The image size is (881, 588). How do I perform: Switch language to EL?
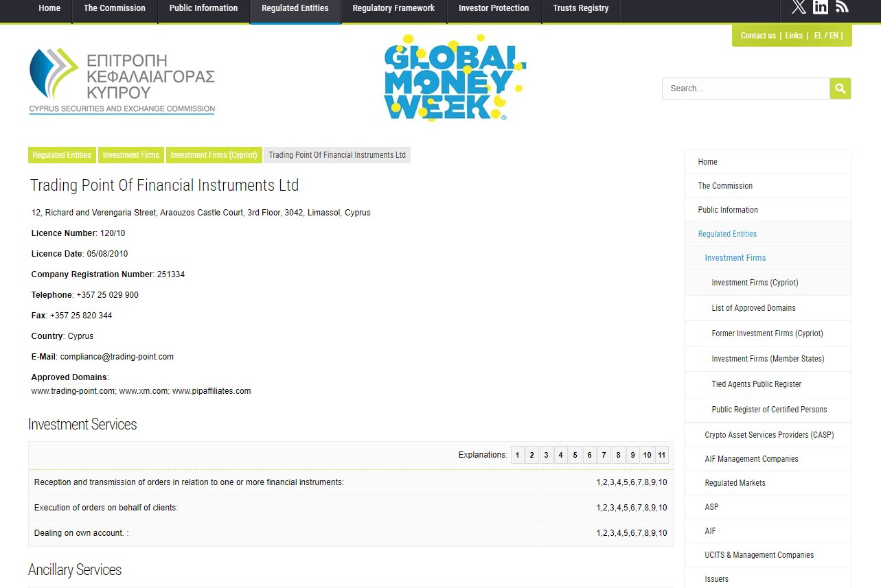(x=818, y=36)
